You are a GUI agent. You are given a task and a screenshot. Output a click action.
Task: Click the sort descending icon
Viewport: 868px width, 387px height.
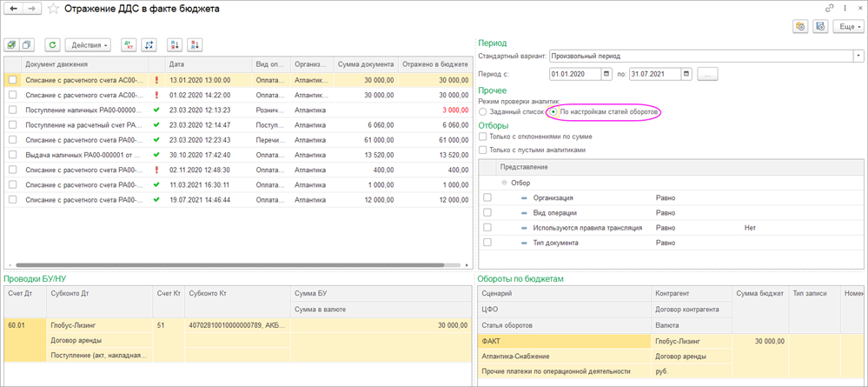click(x=195, y=44)
